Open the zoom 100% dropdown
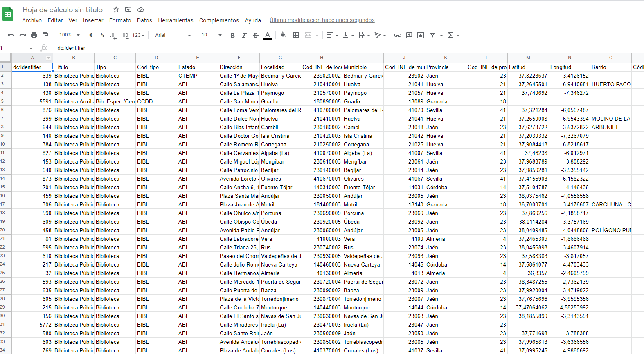 pos(69,35)
